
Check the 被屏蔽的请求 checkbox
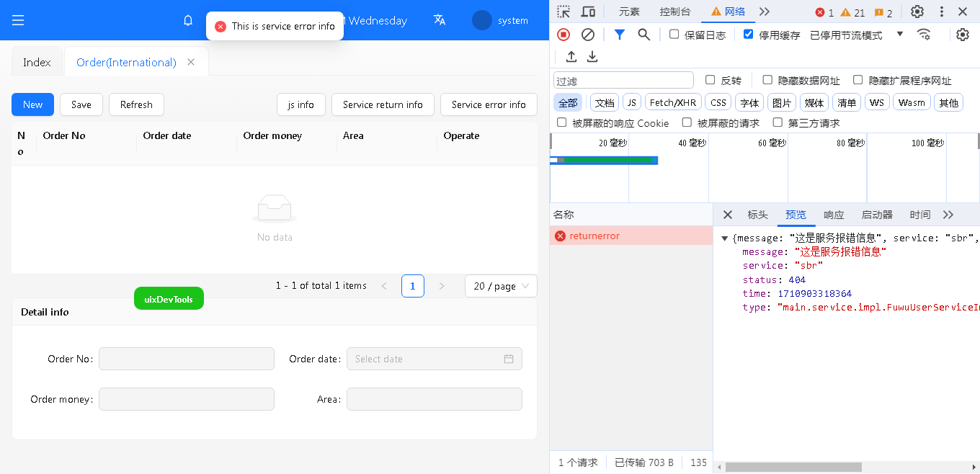687,122
